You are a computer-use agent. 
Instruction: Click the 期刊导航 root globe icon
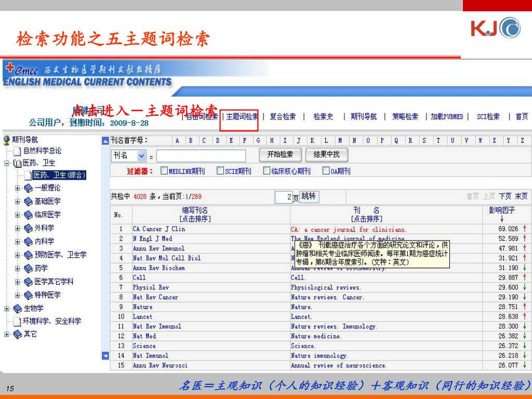coord(6,140)
